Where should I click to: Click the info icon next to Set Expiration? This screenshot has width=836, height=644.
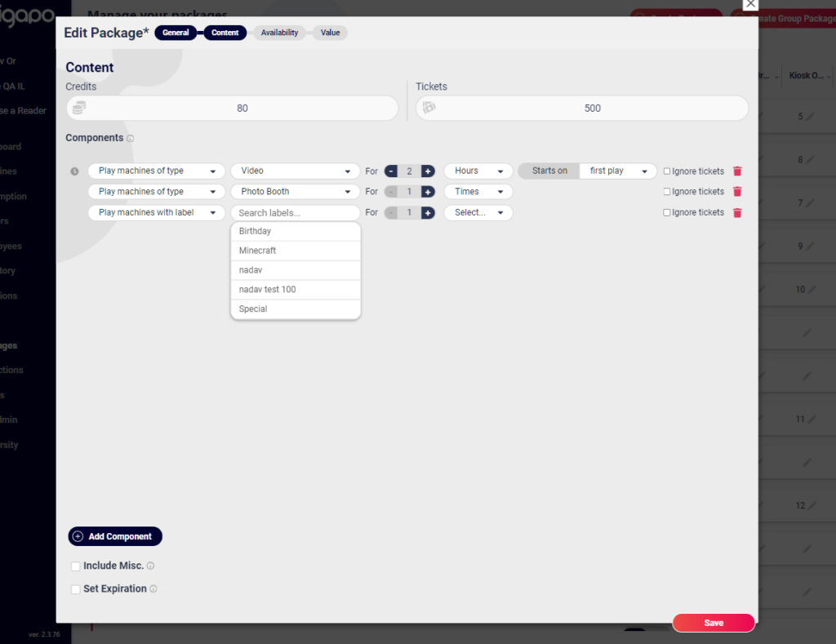(152, 588)
